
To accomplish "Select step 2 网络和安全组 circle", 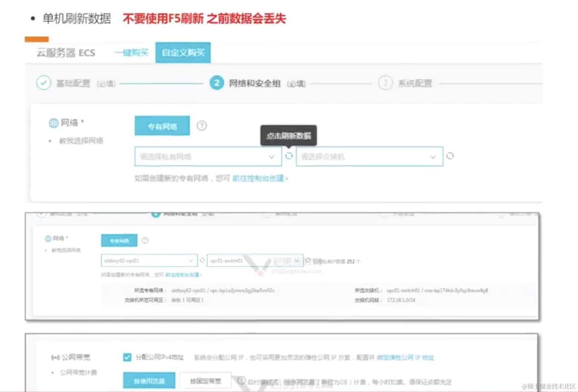I will point(217,83).
